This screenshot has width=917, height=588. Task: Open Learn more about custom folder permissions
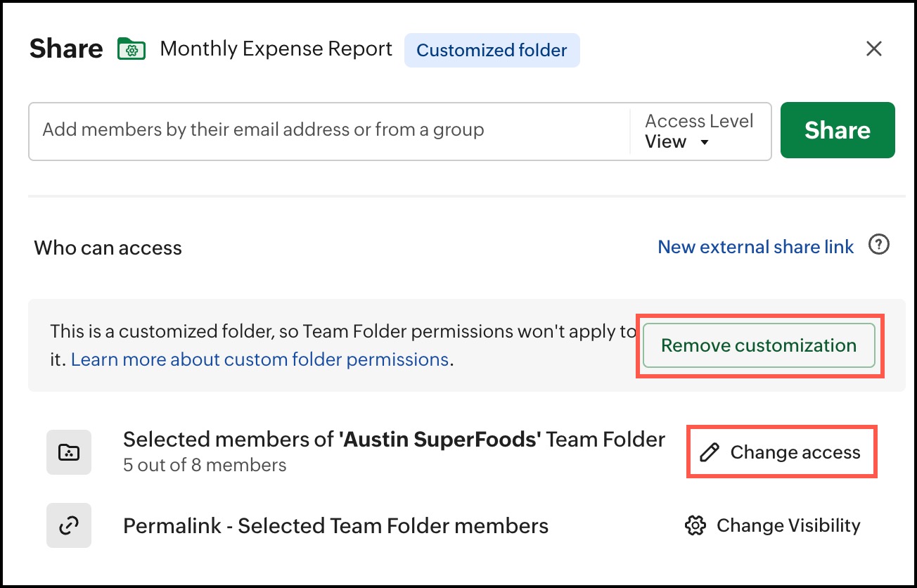(259, 359)
